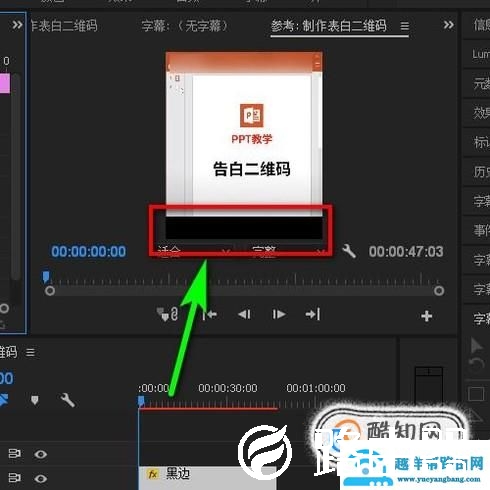Switch to the 字幕:(无字幕) tab

pos(185,26)
